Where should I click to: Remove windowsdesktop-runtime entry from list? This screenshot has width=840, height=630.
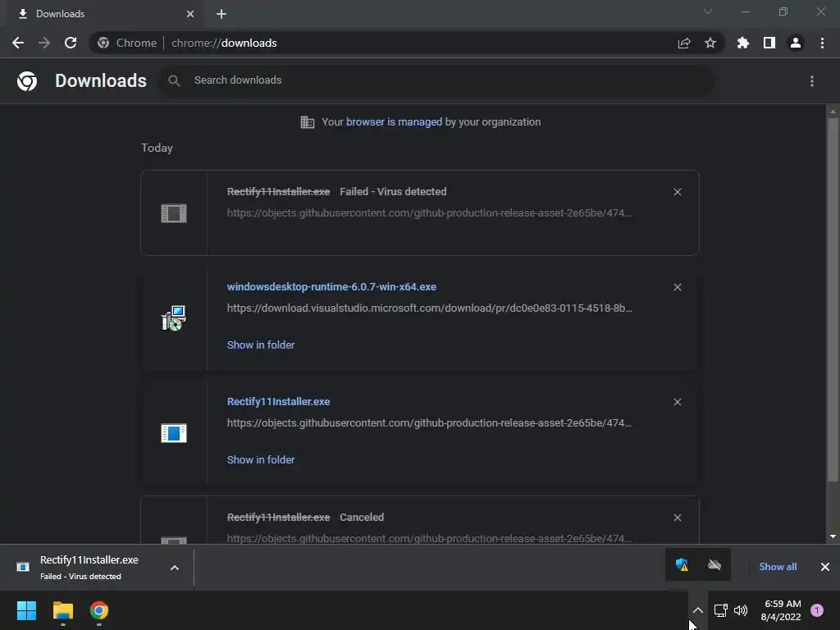(x=677, y=287)
